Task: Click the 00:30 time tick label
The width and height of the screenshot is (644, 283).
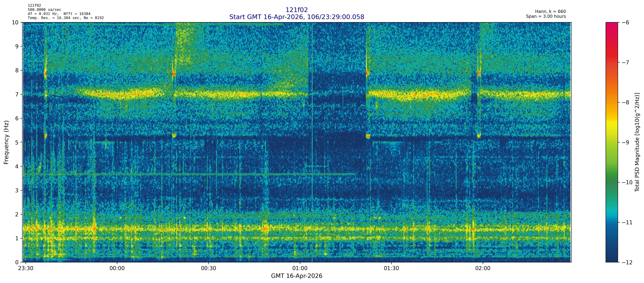Action: (209, 269)
